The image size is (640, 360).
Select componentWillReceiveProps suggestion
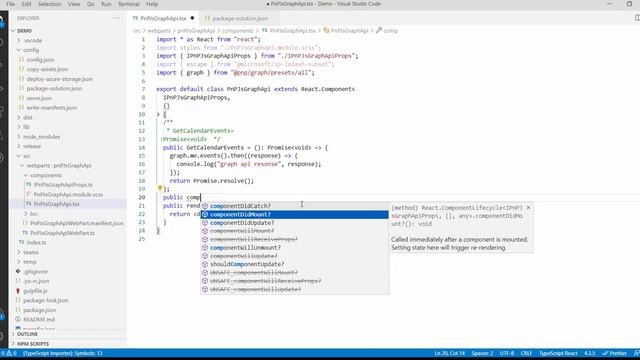coord(294,239)
